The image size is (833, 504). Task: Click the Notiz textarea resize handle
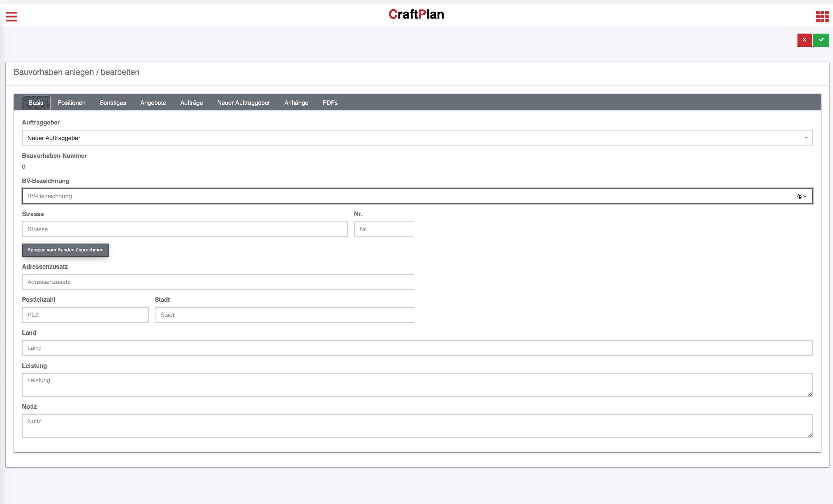tap(810, 435)
